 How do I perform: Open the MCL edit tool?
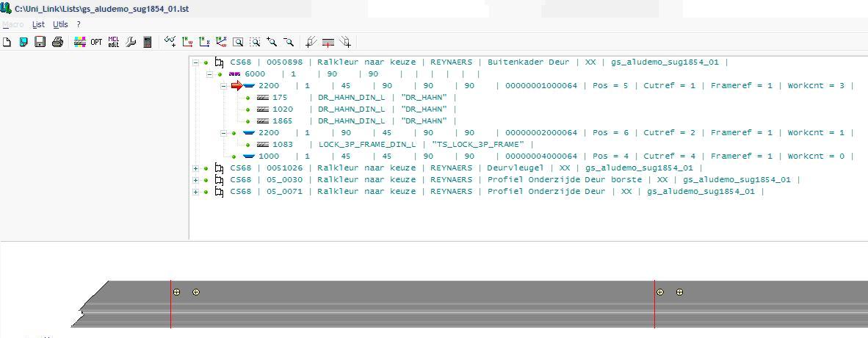point(114,42)
